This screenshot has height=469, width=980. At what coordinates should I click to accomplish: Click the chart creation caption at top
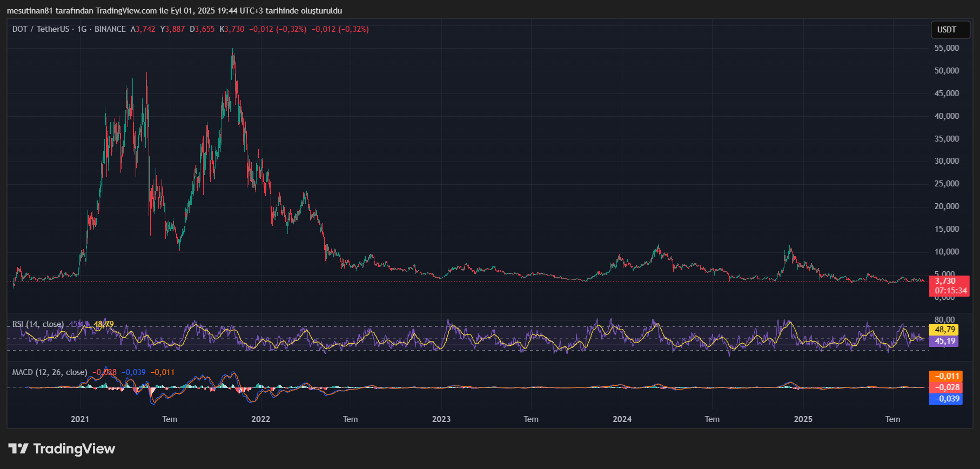point(174,11)
